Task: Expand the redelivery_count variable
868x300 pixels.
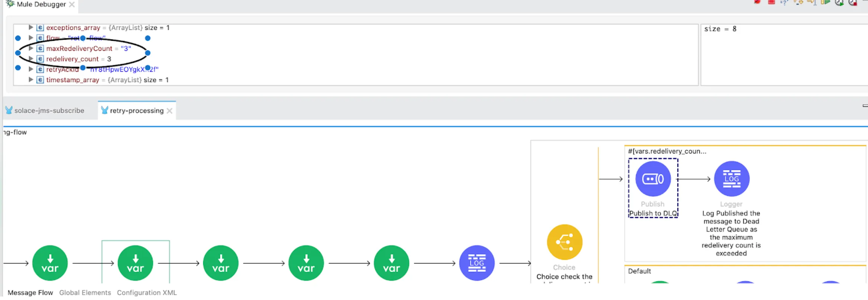Action: coord(31,59)
